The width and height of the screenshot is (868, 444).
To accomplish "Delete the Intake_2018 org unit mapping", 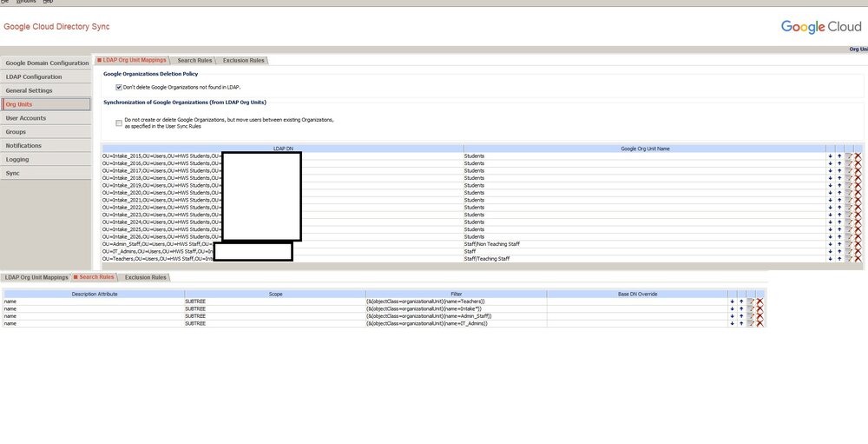I will [x=858, y=178].
